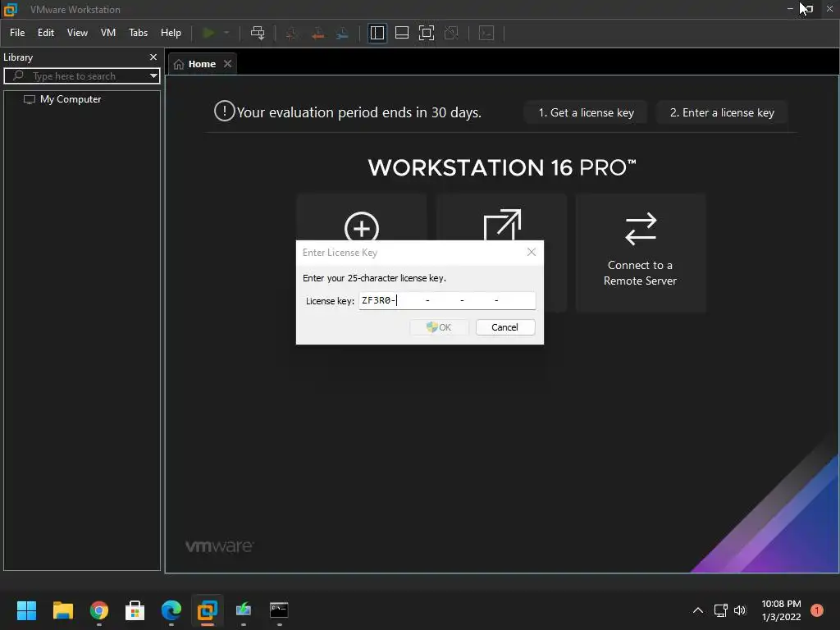Open Microsoft Edge from the taskbar
840x630 pixels.
coord(171,610)
